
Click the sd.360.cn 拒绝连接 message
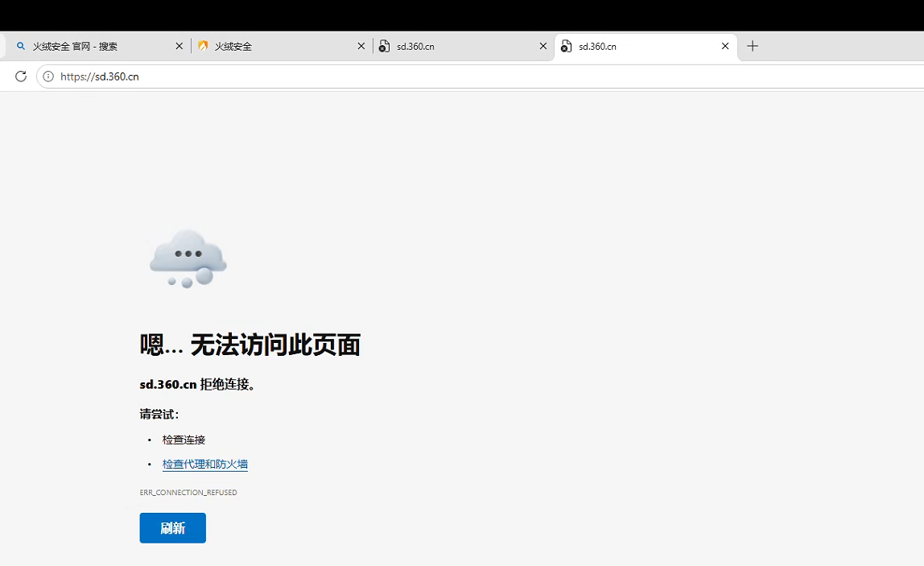[197, 384]
